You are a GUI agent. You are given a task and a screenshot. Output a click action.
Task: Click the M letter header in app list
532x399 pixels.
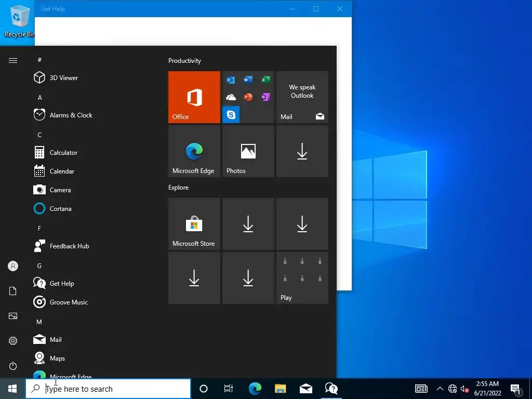click(x=39, y=322)
